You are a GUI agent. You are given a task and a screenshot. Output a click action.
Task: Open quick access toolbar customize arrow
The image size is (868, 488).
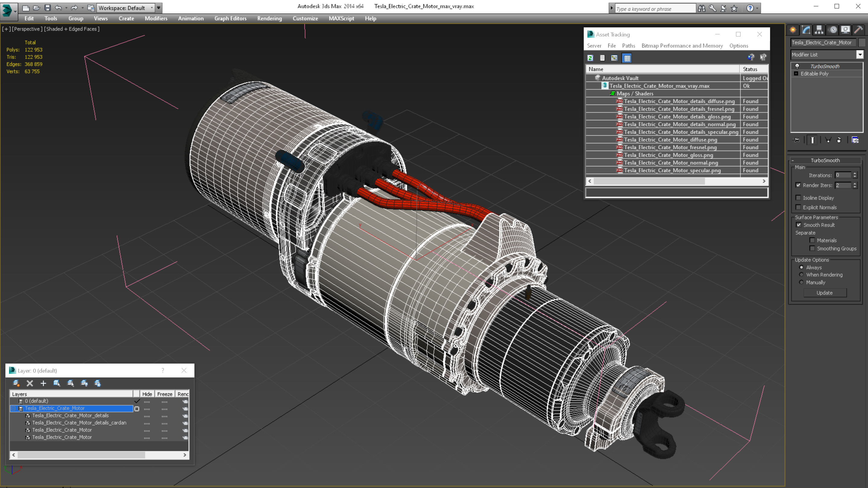[x=158, y=8]
